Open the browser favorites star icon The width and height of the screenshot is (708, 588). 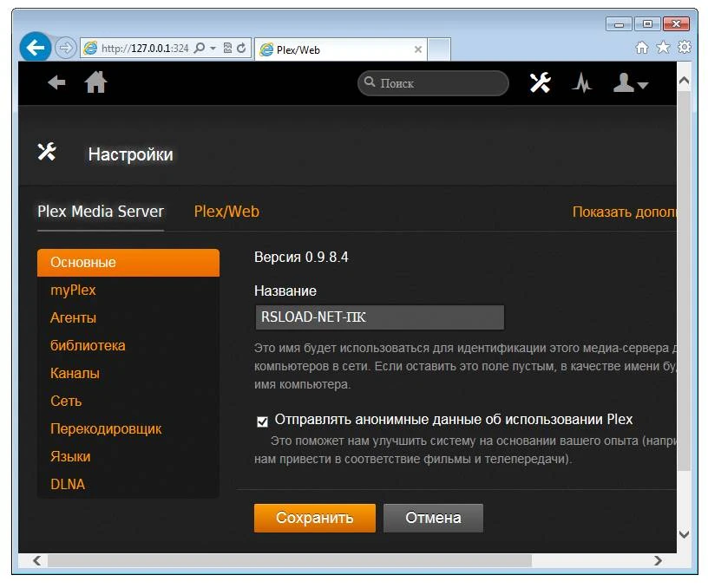(x=663, y=47)
